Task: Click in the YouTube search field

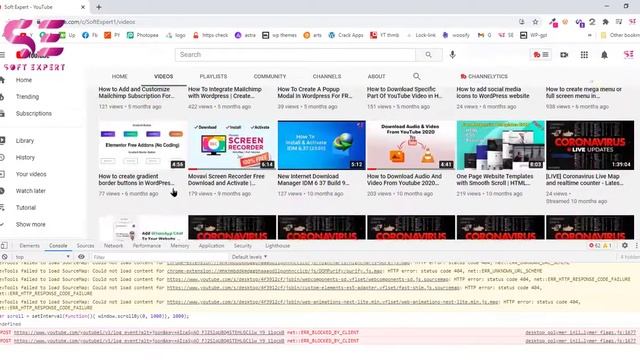Action: [295, 55]
